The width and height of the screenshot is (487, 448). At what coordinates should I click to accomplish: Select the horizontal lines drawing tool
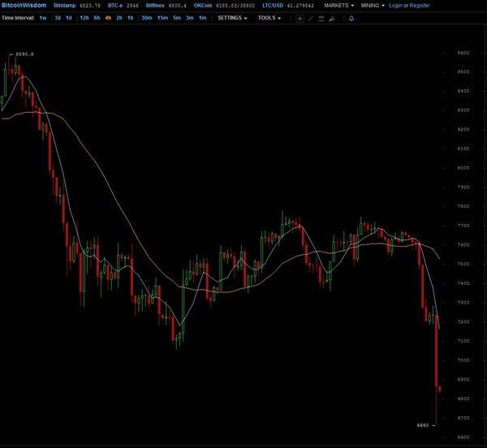pos(321,19)
